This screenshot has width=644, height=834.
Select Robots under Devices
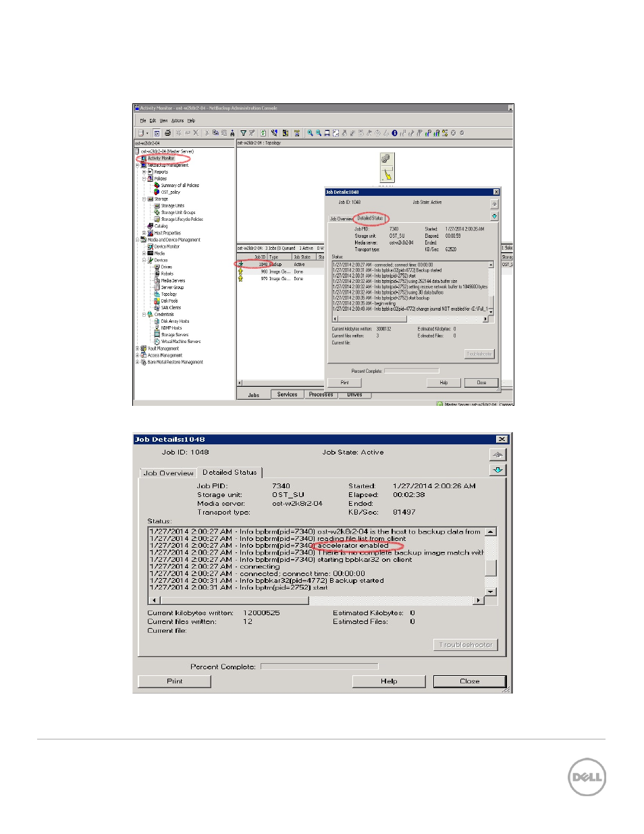pos(167,273)
